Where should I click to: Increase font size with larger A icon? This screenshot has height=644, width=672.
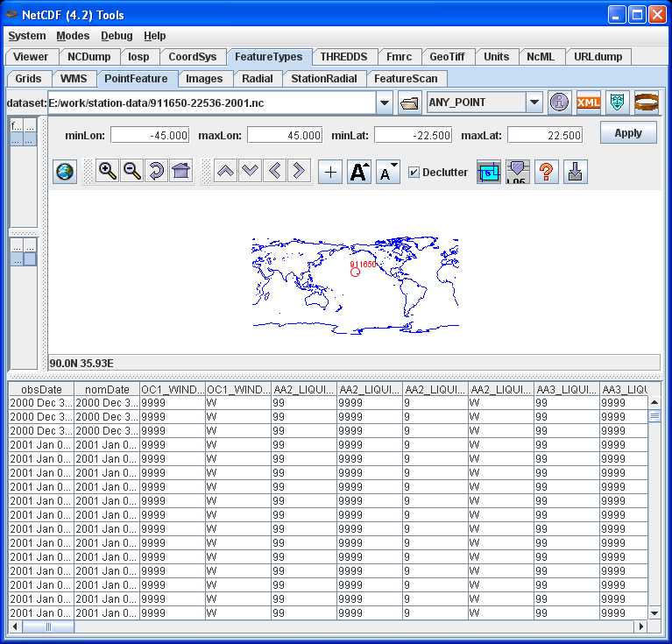coord(359,172)
